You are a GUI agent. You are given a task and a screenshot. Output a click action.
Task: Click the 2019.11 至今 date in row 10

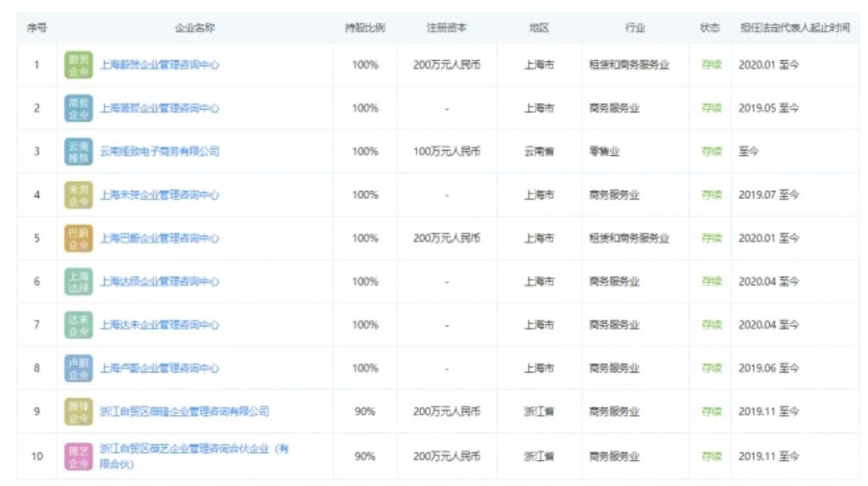769,456
